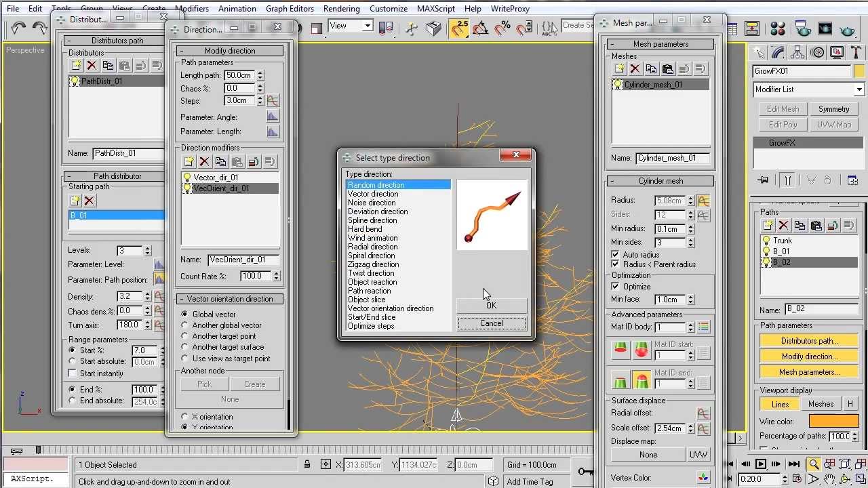Switch viewport display to Meshes

pos(821,404)
